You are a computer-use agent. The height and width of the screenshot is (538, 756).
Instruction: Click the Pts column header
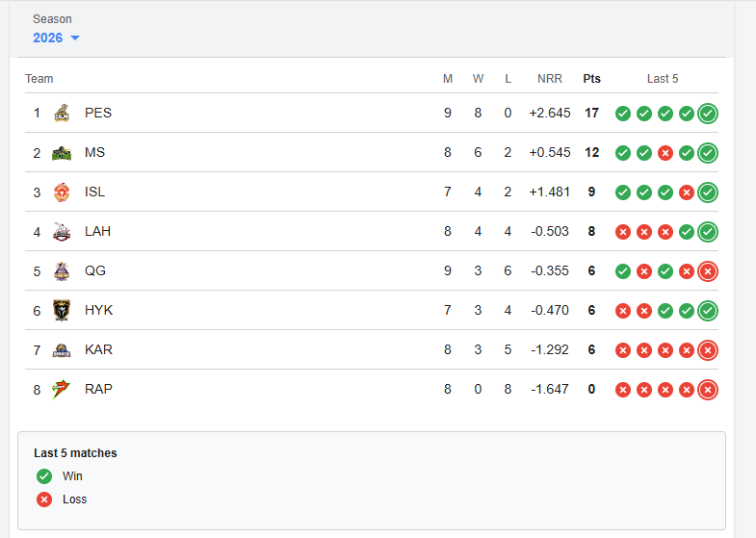pos(591,79)
